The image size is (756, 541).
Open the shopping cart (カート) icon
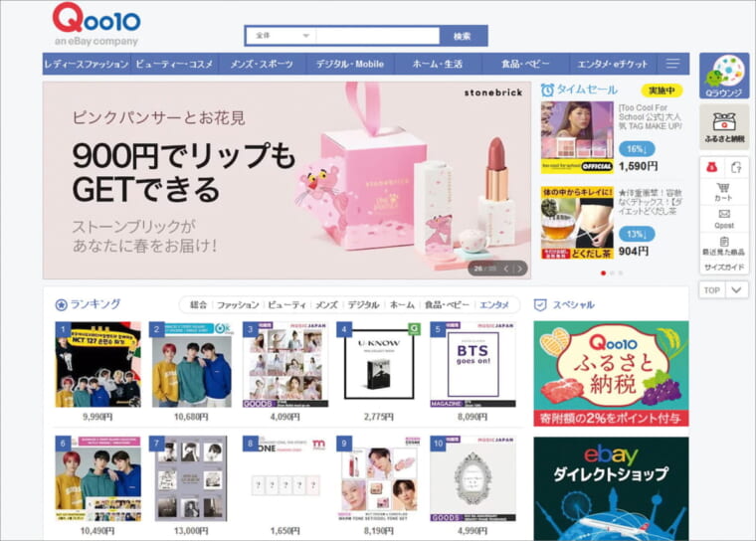724,191
